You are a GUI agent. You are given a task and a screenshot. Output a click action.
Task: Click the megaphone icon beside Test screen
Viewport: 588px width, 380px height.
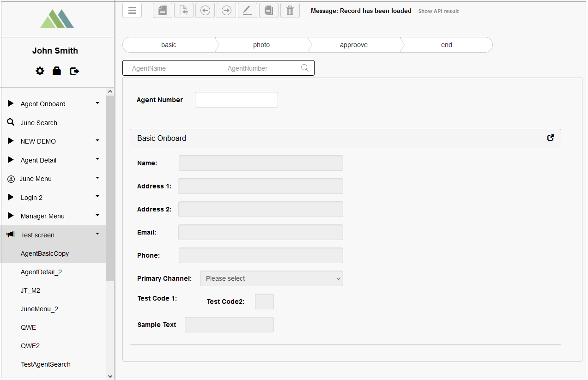11,235
